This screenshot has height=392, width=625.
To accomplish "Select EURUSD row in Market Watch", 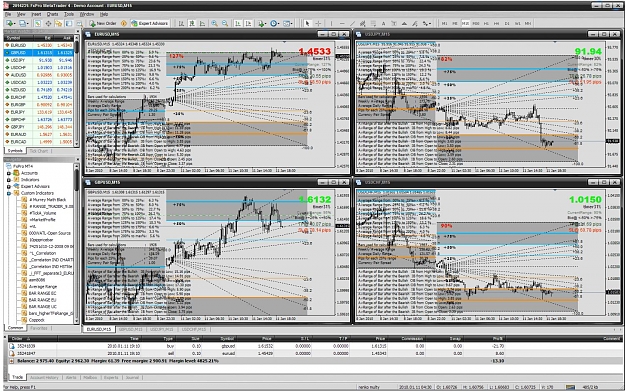I will tap(39, 45).
